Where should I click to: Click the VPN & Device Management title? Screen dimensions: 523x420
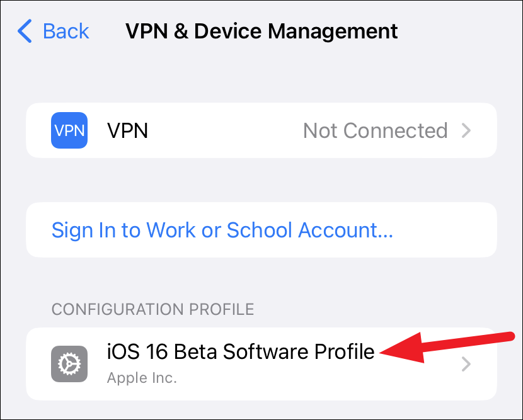point(261,31)
